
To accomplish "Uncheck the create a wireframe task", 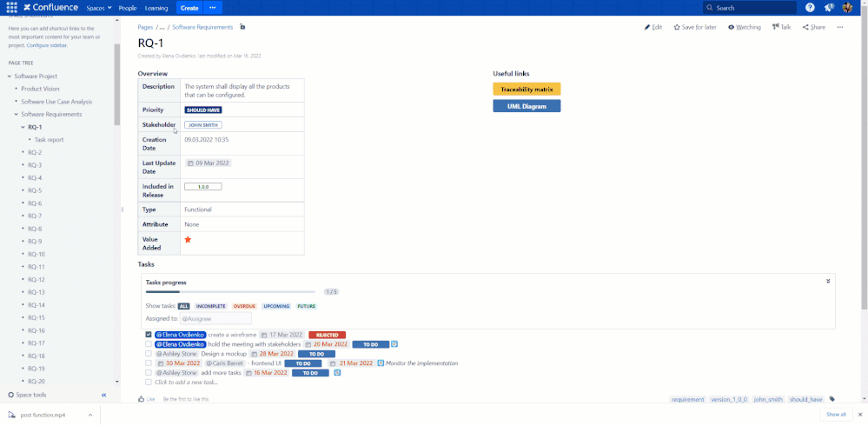I will [149, 335].
